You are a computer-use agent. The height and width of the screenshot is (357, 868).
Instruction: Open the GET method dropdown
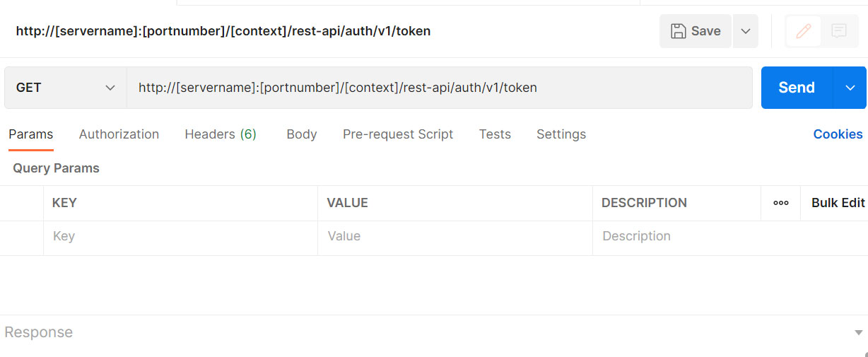pos(65,88)
